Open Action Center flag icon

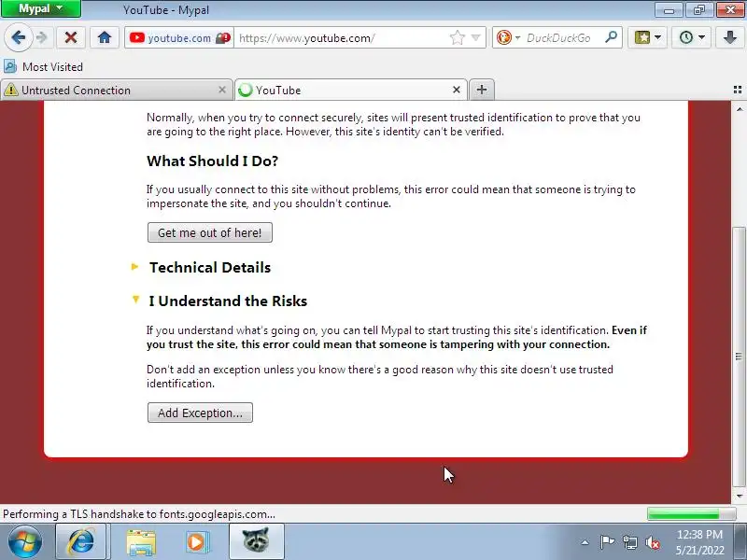coord(607,542)
